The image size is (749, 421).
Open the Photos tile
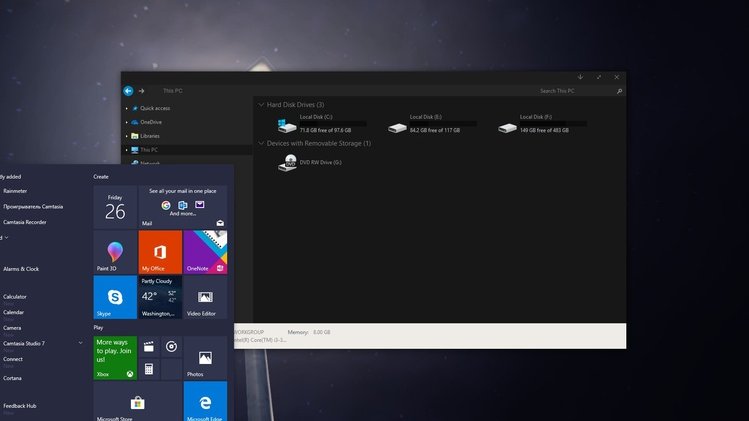pyautogui.click(x=205, y=358)
